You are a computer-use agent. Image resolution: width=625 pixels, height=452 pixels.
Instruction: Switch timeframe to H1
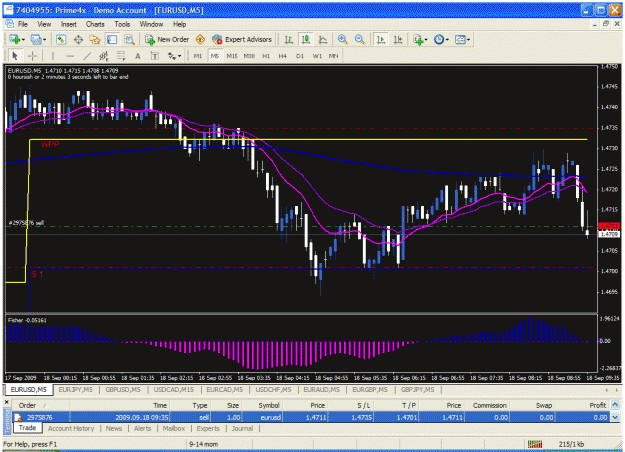(266, 56)
